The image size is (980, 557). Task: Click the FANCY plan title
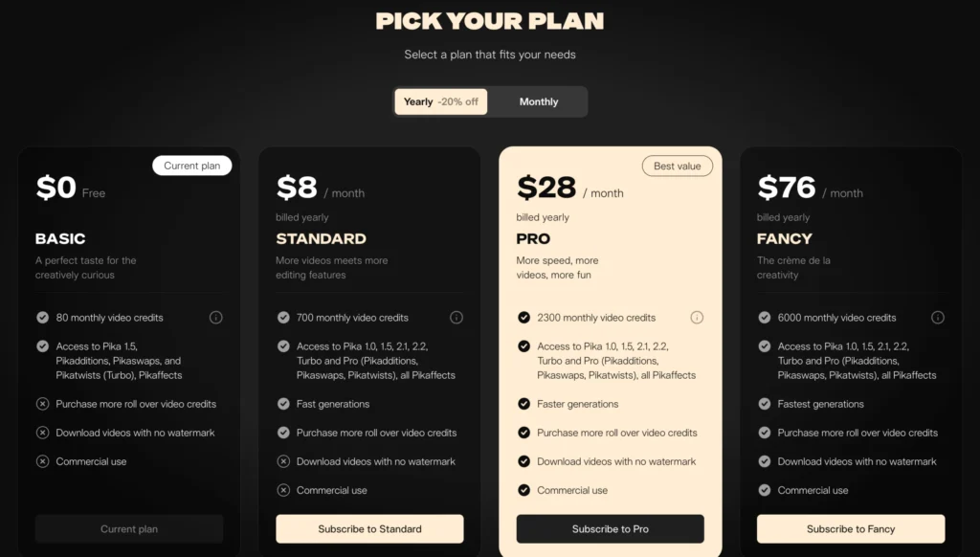(785, 238)
